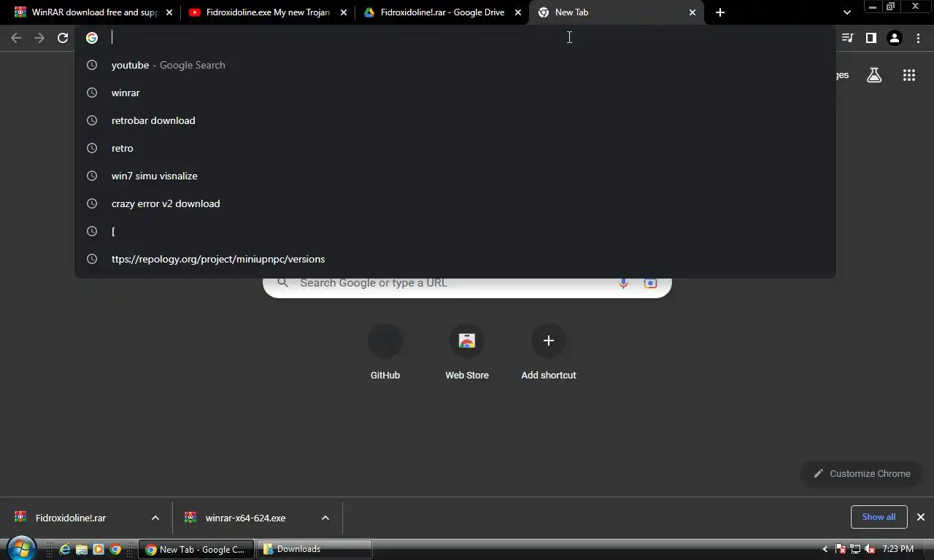Open the media controls icon
Viewport: 934px width, 560px height.
[x=847, y=38]
